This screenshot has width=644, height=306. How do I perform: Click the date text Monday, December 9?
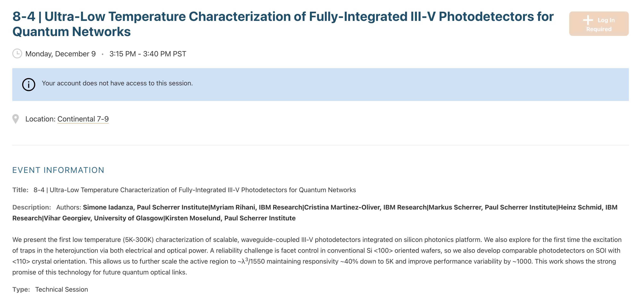coord(60,54)
